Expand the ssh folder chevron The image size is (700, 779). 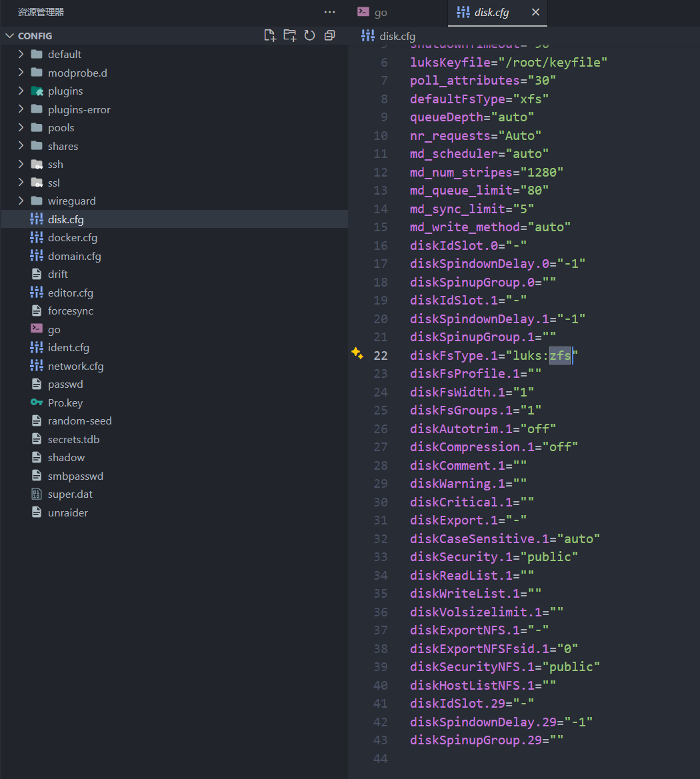[21, 165]
